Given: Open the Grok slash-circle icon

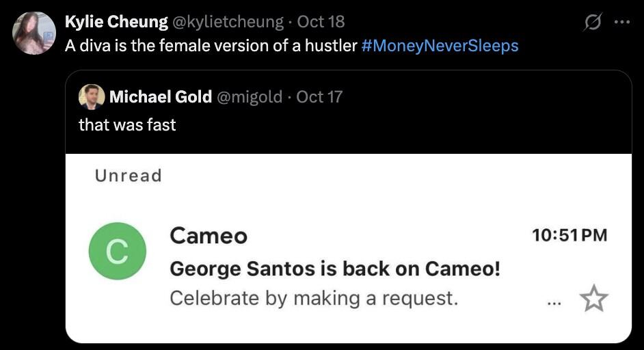Looking at the screenshot, I should pos(591,23).
